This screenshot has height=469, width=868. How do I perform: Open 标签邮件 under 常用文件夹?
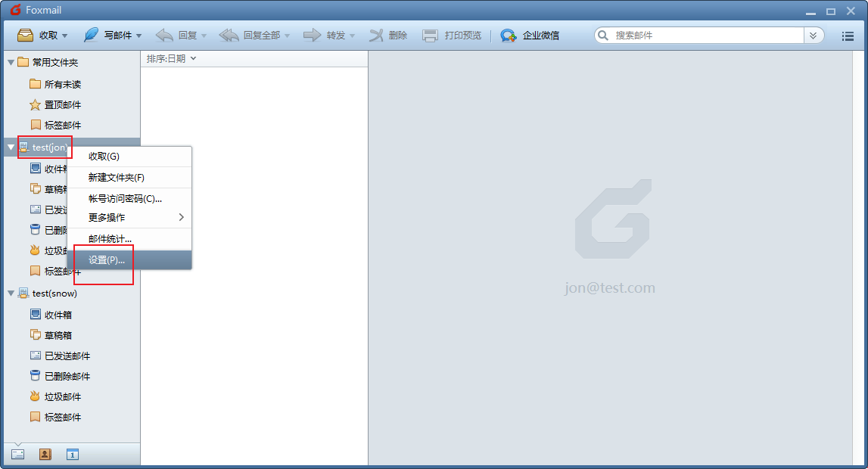click(x=63, y=125)
